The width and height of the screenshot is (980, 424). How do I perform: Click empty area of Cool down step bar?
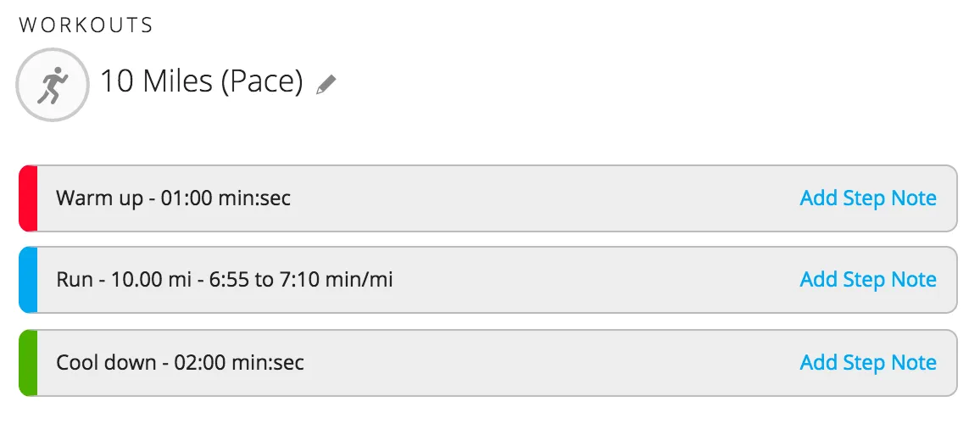point(550,363)
